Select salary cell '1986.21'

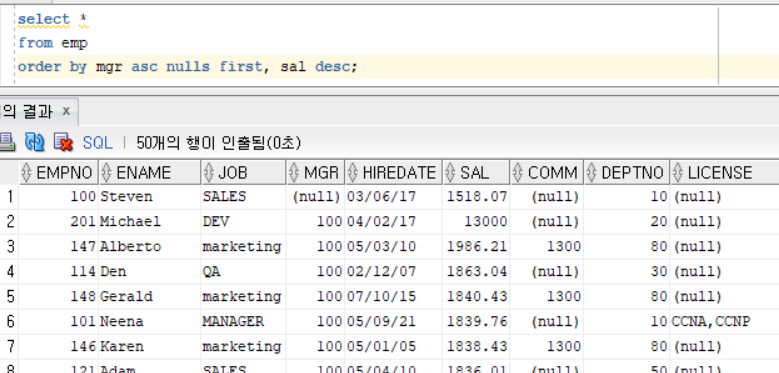pos(476,247)
